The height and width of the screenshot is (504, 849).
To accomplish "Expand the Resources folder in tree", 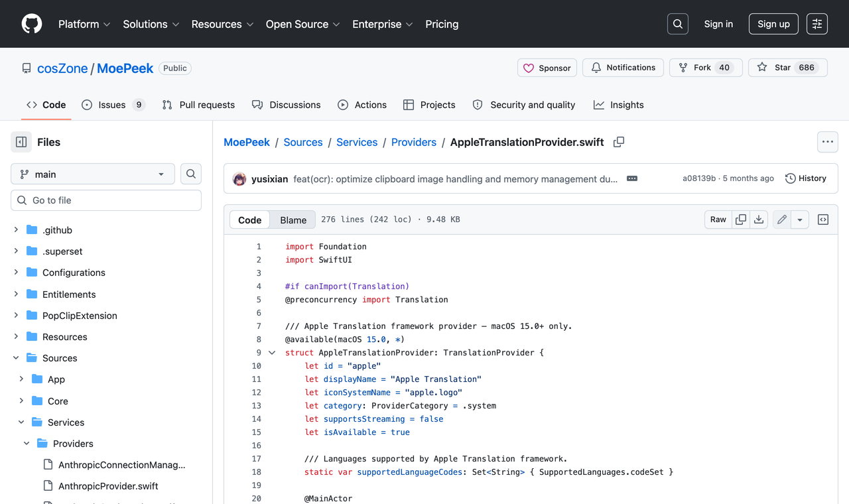I will click(16, 336).
